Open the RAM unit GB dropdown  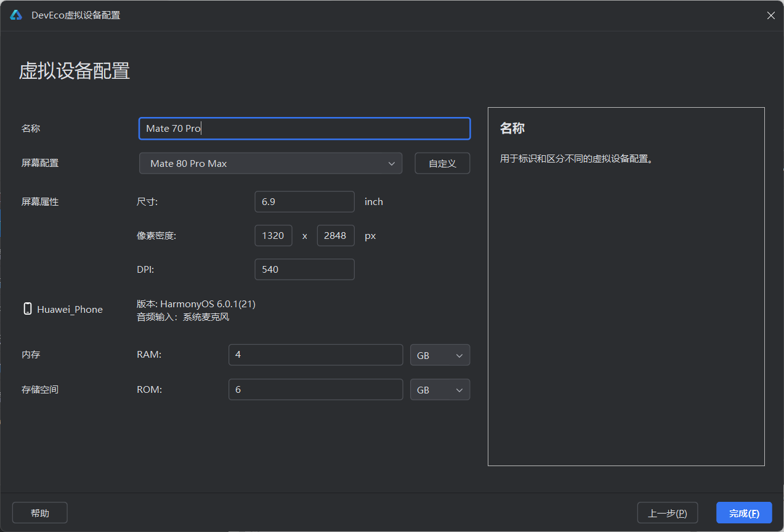tap(440, 355)
